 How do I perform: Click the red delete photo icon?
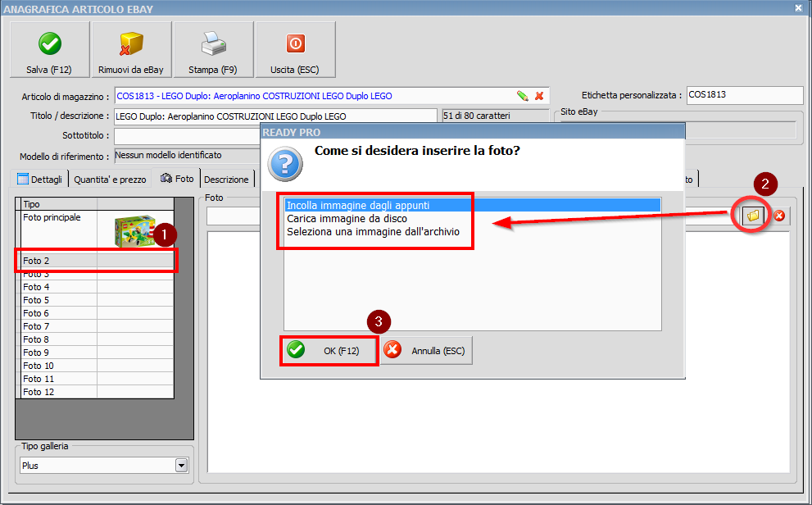click(779, 216)
